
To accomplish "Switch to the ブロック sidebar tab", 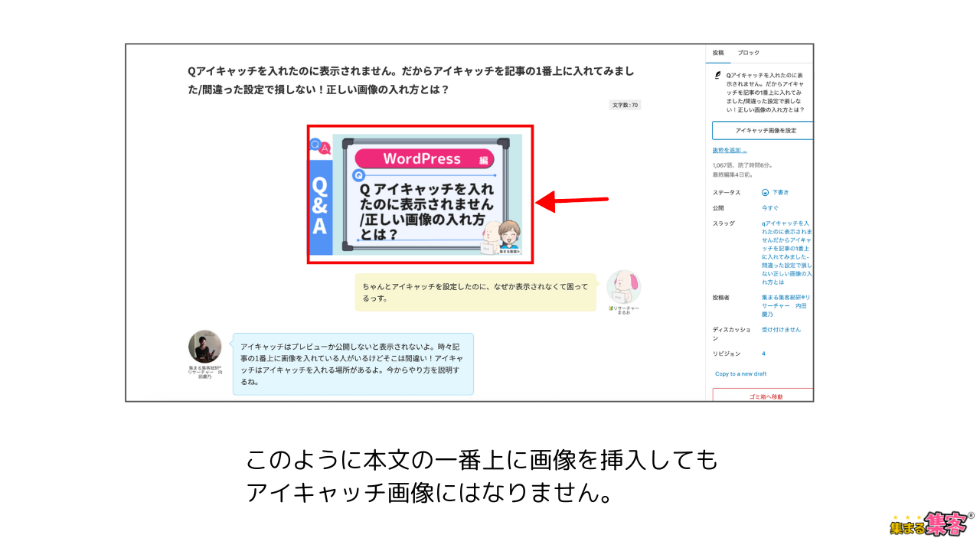I will (748, 53).
